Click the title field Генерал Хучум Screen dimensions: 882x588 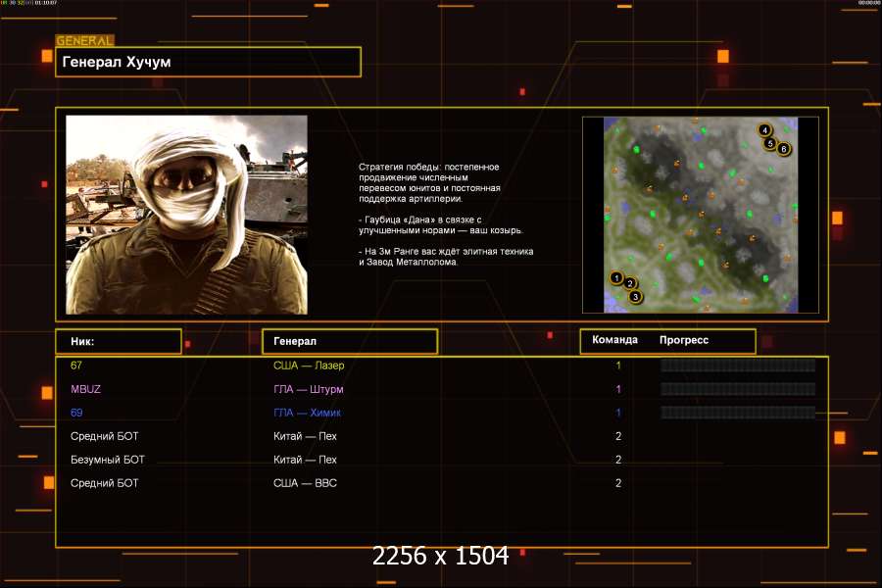click(208, 62)
